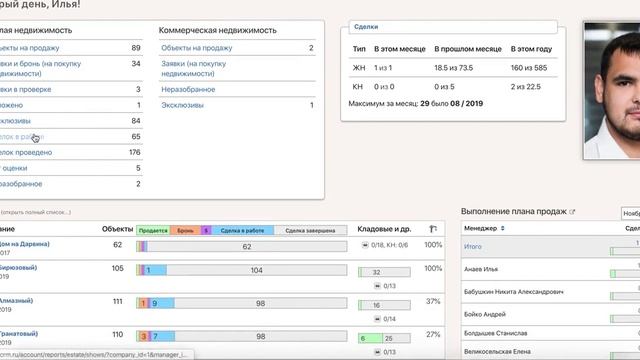Click orange segment 3 in Гранатовый bar
Image resolution: width=640 pixels, height=360 pixels.
(x=143, y=337)
